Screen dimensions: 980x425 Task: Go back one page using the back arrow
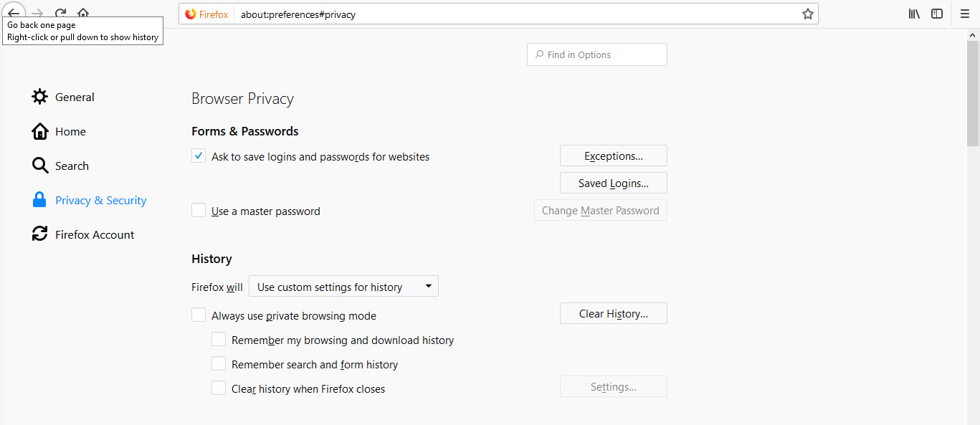point(14,13)
